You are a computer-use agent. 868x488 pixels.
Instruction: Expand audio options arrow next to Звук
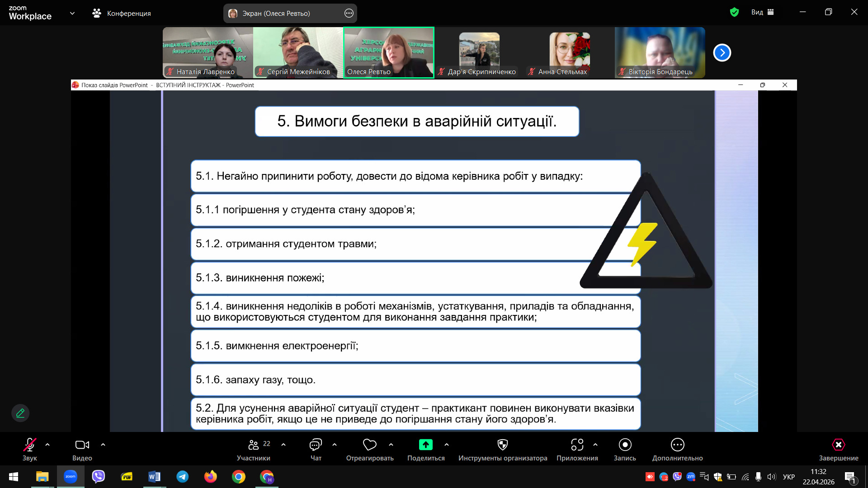47,445
